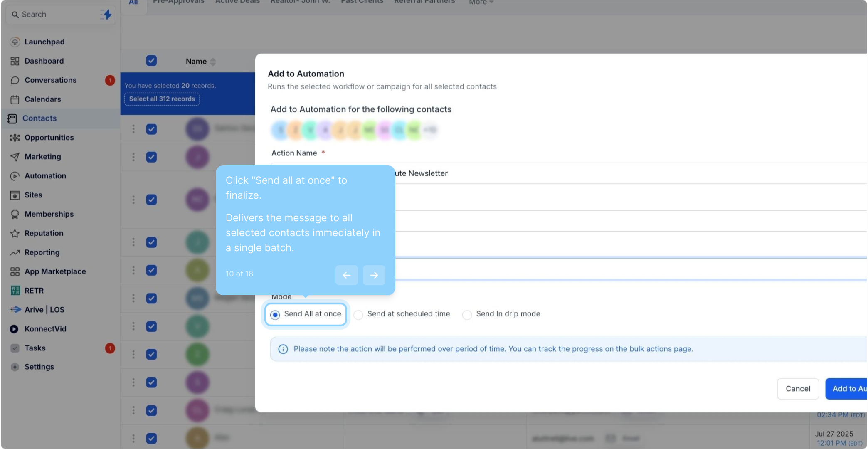Open Reputation star icon

click(x=15, y=233)
